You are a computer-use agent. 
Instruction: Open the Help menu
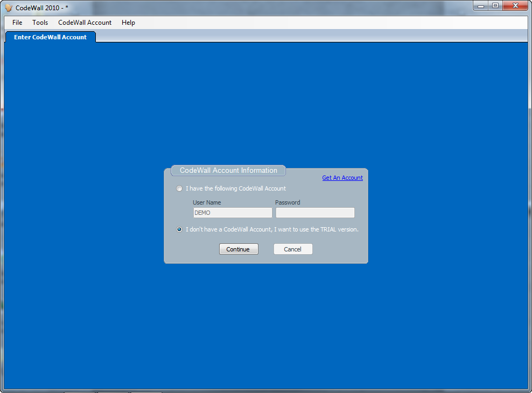[x=128, y=23]
